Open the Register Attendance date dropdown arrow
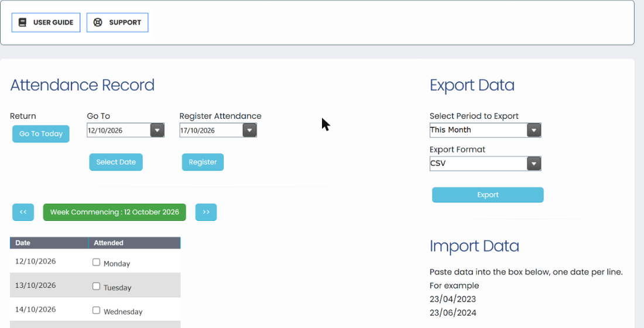 point(250,130)
